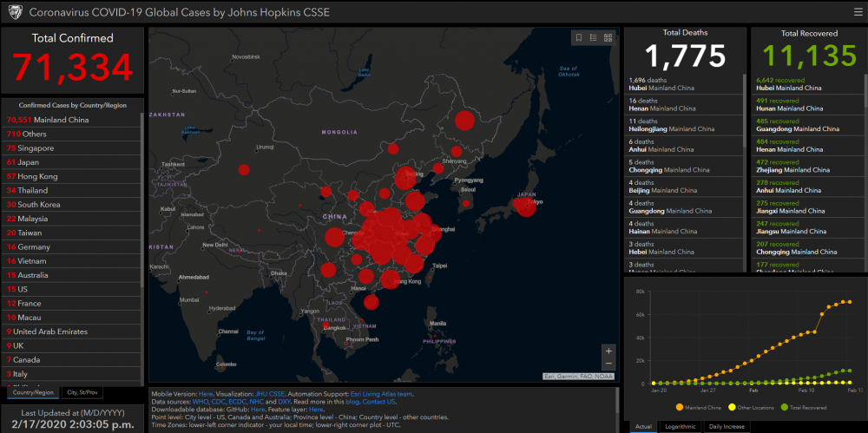This screenshot has height=433, width=868.
Task: Toggle Mainland China series in chart legend
Action: point(699,408)
